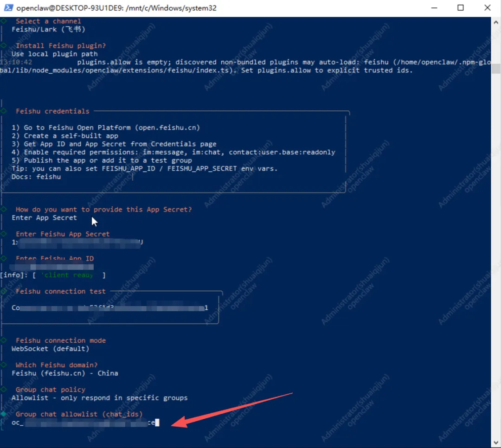Click the 'Feishu connection mode' prompt
The width and height of the screenshot is (501, 448).
(x=61, y=340)
